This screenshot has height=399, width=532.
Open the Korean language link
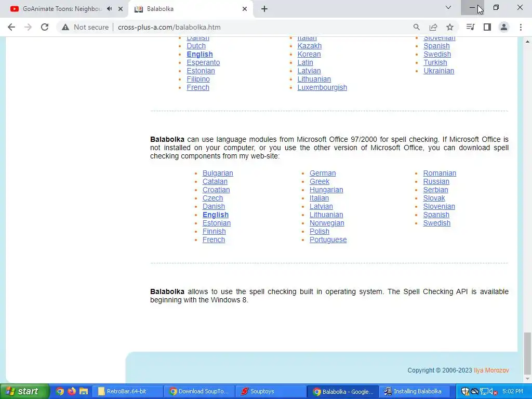(309, 54)
